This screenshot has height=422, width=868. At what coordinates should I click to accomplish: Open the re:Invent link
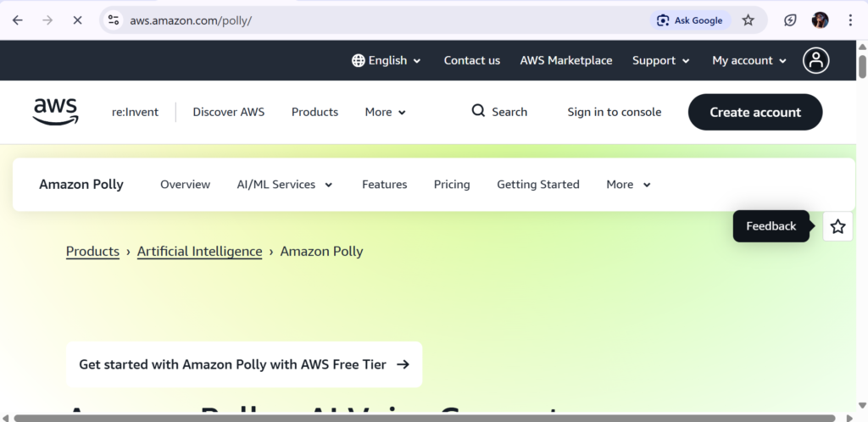coord(135,112)
